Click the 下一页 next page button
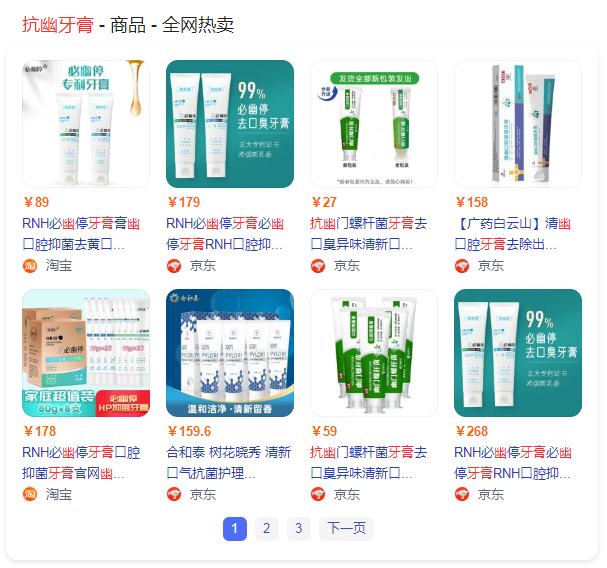This screenshot has width=607, height=568. (346, 529)
